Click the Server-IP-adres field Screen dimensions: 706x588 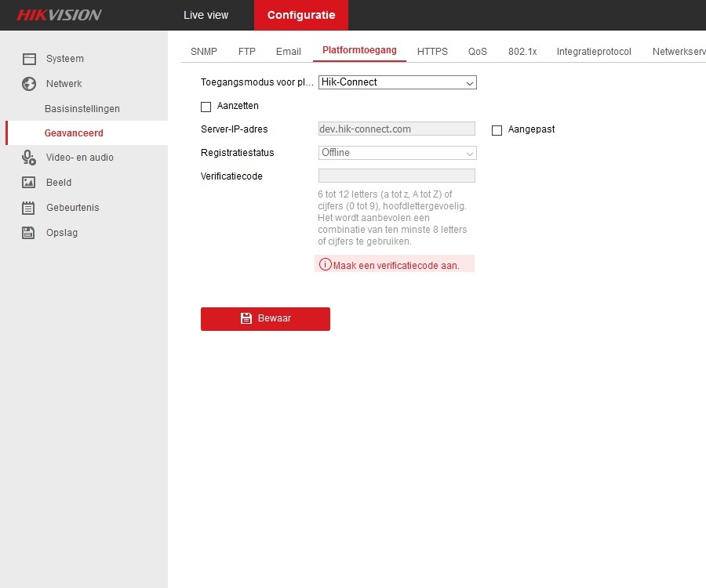(396, 129)
